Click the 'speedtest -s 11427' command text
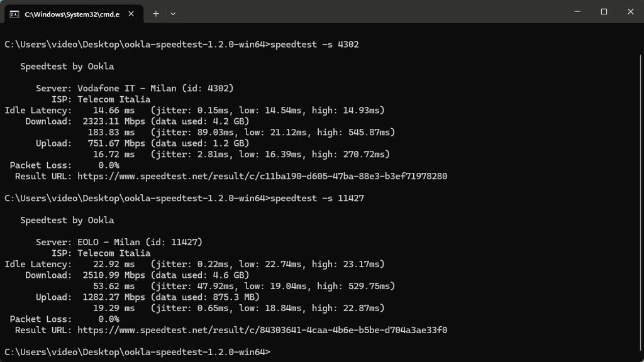Viewport: 644px width, 362px height. point(317,198)
